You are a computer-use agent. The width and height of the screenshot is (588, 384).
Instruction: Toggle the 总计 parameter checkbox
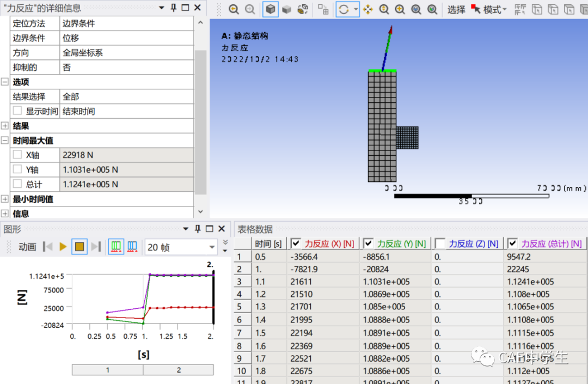tap(17, 184)
